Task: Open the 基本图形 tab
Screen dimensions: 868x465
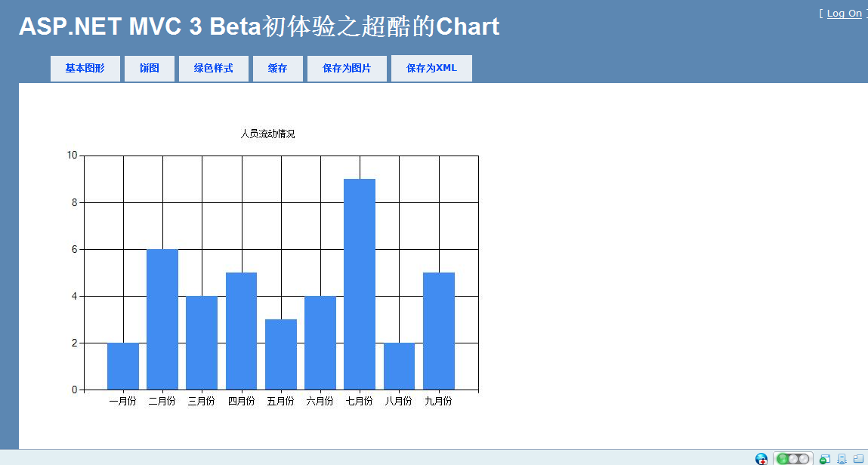Action: pyautogui.click(x=85, y=69)
